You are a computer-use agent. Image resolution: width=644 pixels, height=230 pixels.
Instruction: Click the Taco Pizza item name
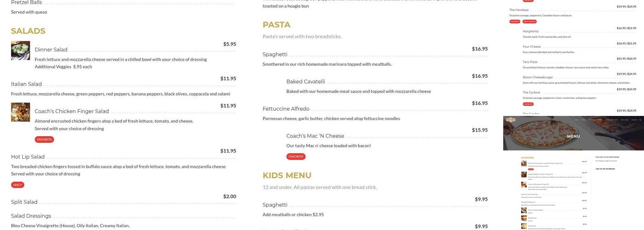pyautogui.click(x=530, y=62)
